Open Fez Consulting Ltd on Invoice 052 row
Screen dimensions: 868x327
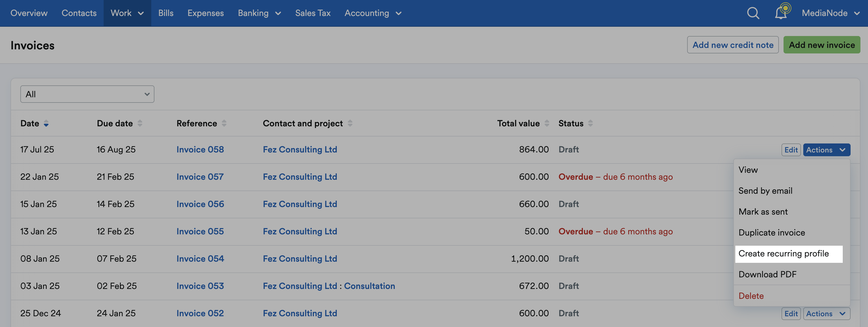(x=300, y=314)
